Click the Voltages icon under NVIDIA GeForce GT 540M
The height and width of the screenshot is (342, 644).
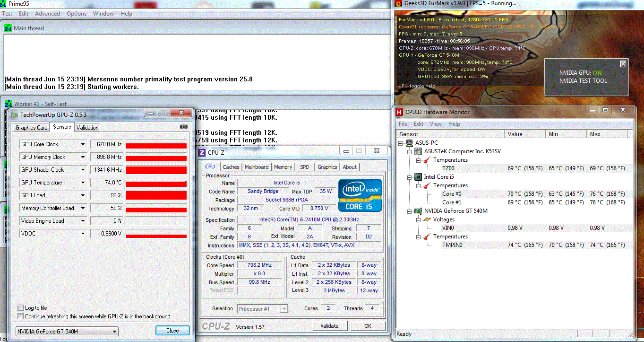(x=427, y=219)
